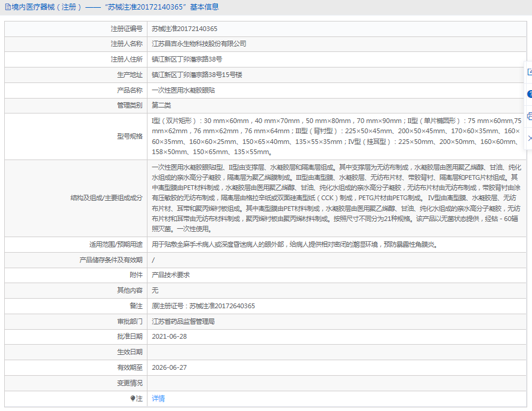Click the 产品名称 label
The image size is (532, 411).
130,90
